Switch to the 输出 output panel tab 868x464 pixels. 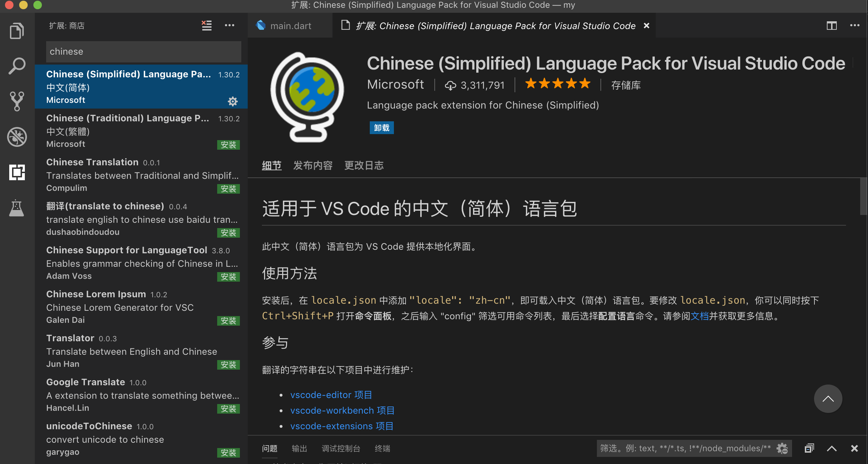[x=299, y=448]
